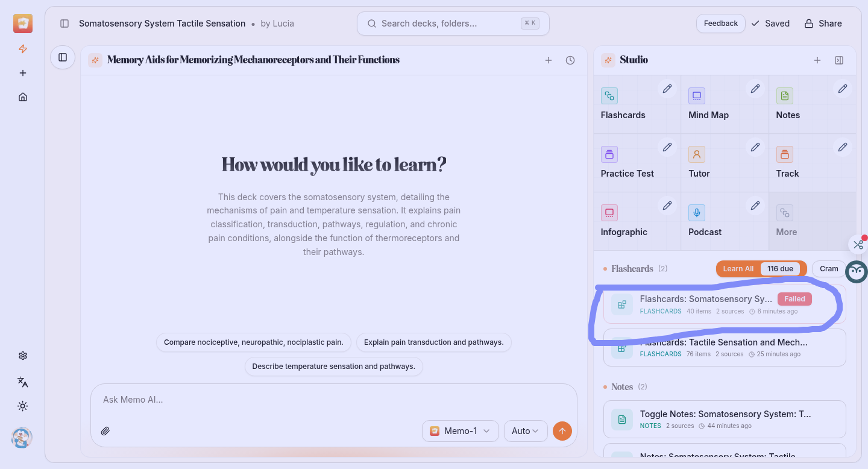Image resolution: width=868 pixels, height=469 pixels.
Task: Toggle the light/dark theme sun icon
Action: (x=23, y=406)
